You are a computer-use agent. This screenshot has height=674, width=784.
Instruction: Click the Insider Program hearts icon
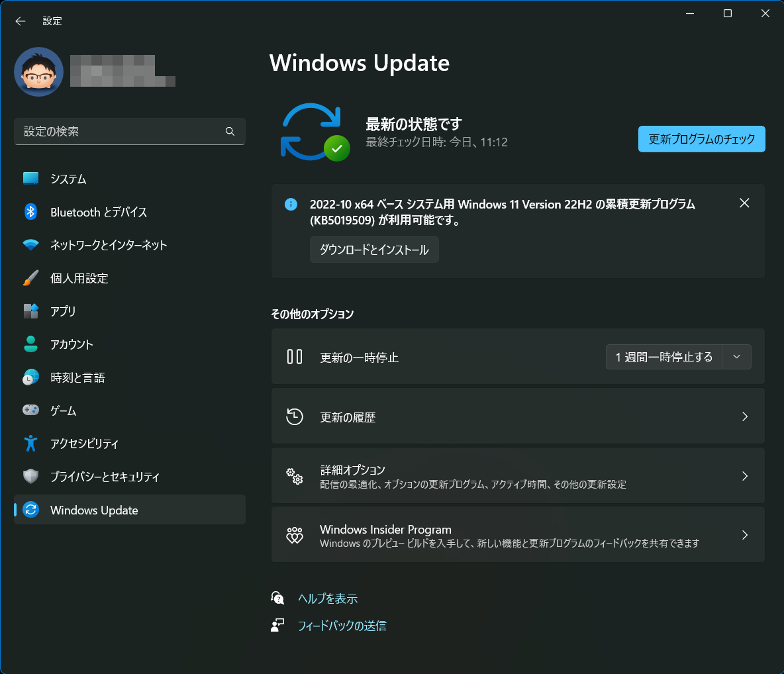295,535
